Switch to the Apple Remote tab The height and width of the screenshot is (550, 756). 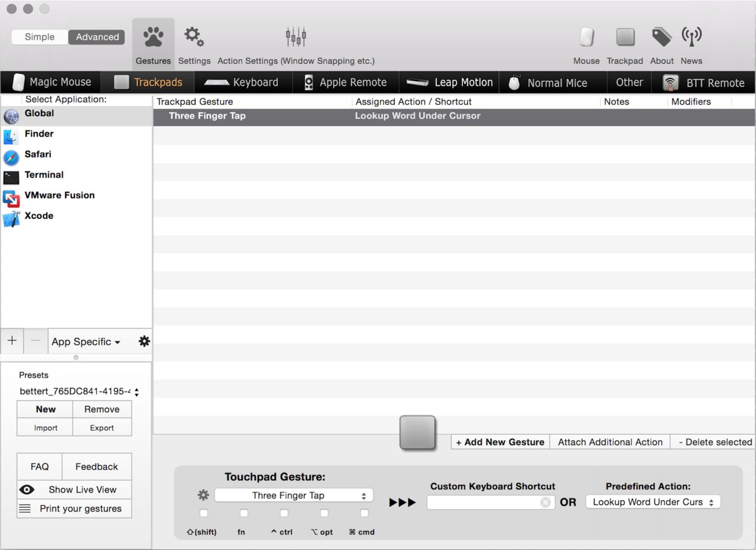tap(346, 82)
